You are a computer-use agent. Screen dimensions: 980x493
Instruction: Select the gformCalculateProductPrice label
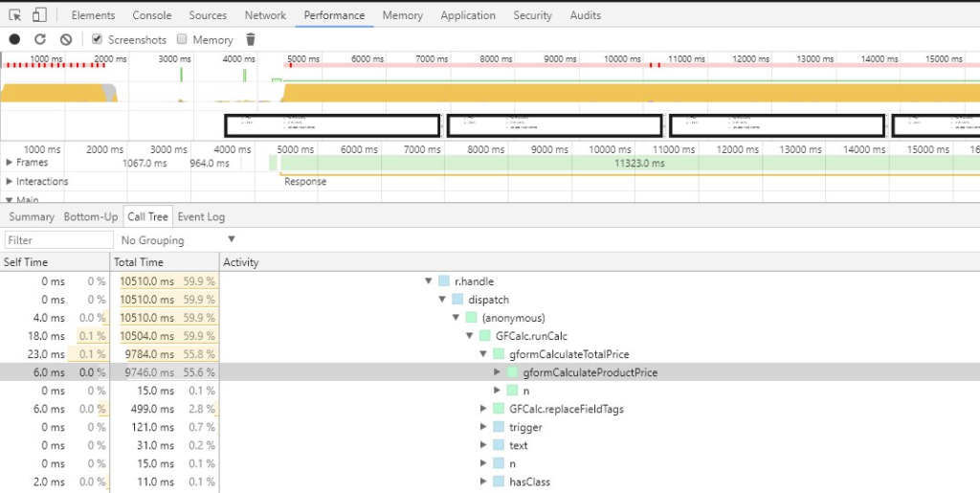590,372
